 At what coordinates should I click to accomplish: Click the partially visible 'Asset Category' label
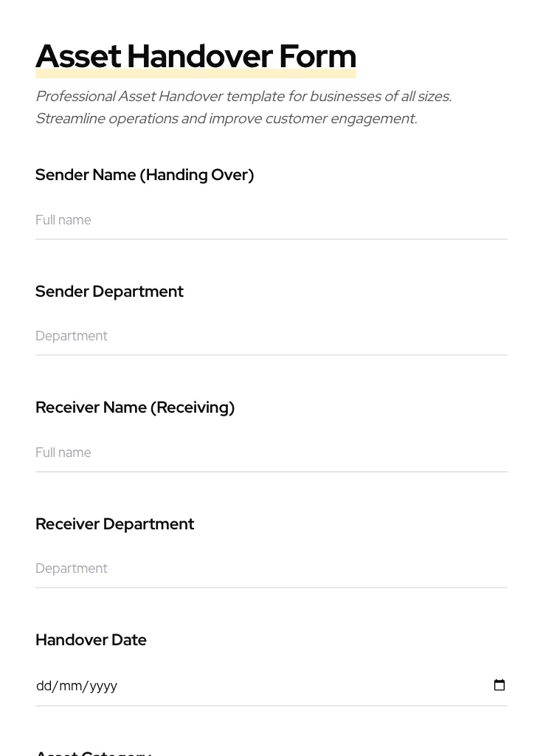(93, 752)
